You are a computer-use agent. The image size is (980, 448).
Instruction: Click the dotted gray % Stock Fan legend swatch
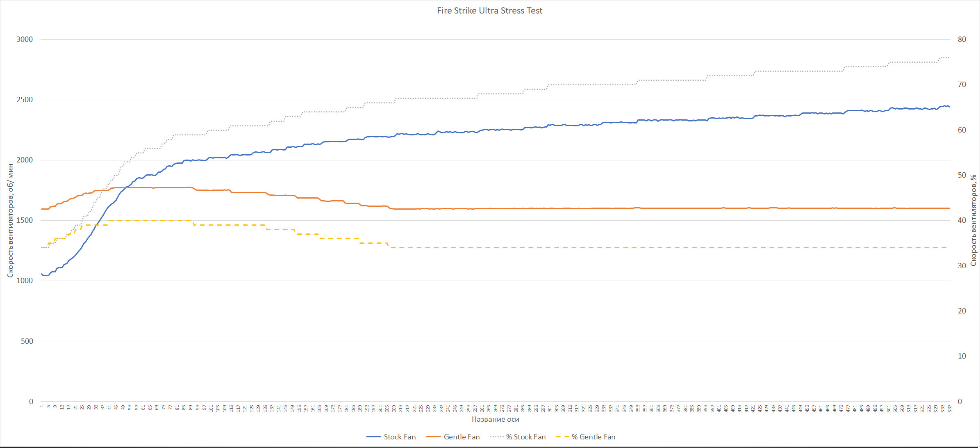click(497, 437)
